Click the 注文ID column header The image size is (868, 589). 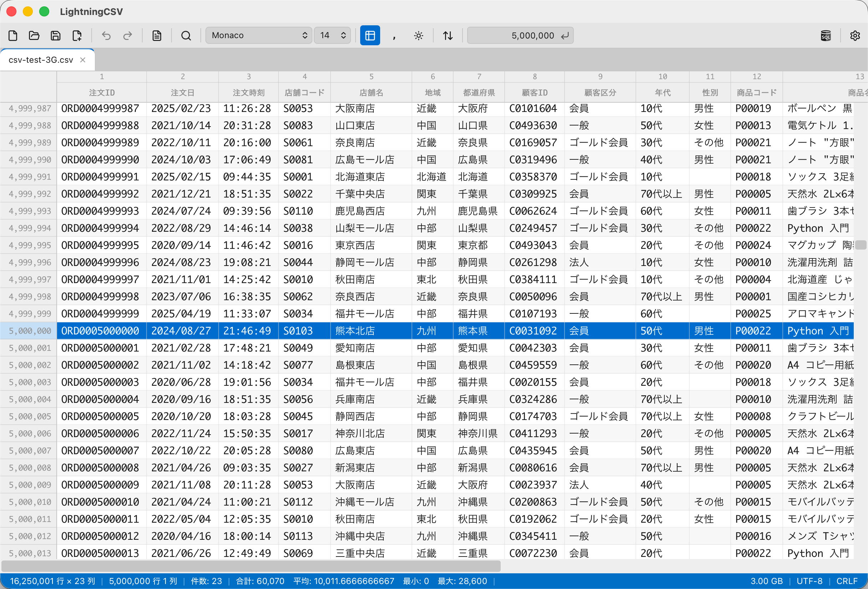[102, 93]
